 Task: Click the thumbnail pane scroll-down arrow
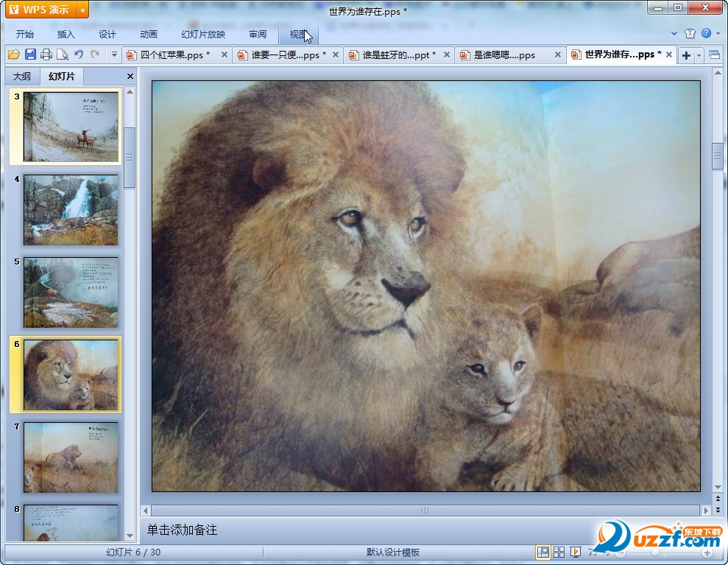click(x=130, y=536)
